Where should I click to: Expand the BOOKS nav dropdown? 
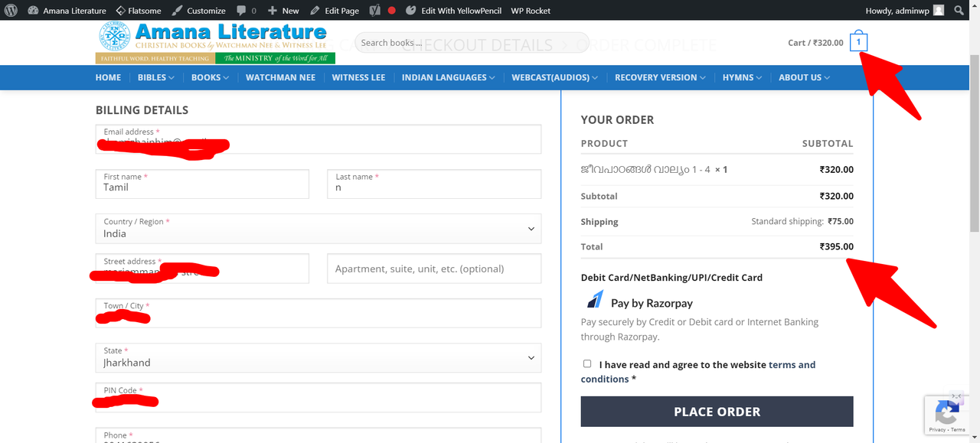[210, 77]
